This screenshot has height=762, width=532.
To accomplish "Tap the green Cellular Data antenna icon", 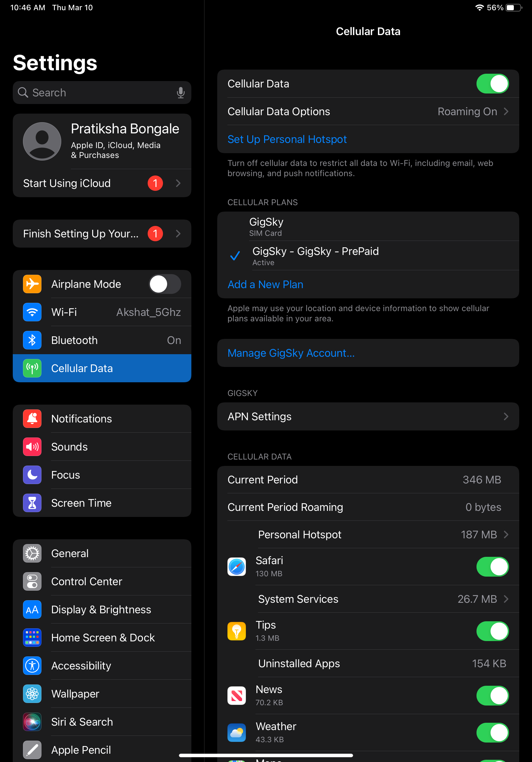I will tap(32, 368).
